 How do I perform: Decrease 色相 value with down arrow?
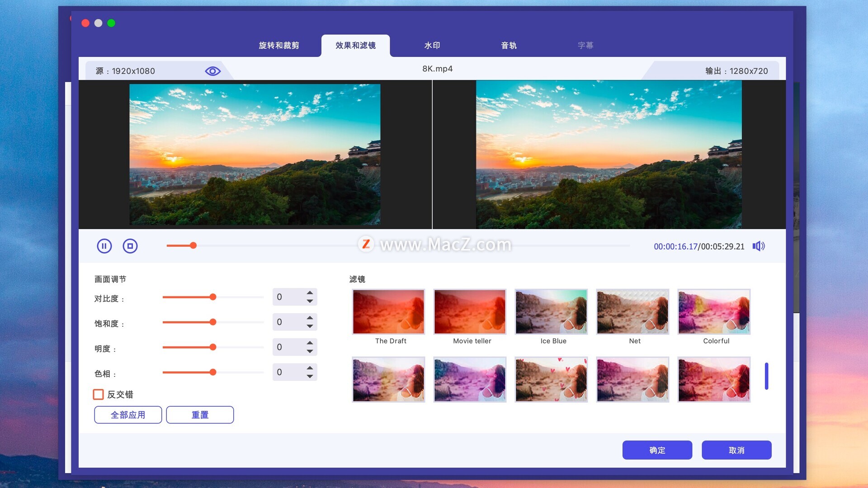point(310,376)
